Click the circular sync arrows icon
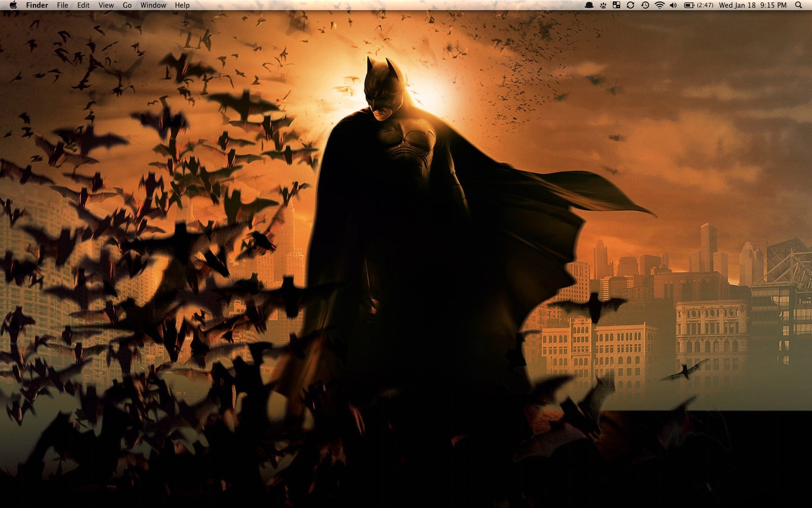 [630, 5]
